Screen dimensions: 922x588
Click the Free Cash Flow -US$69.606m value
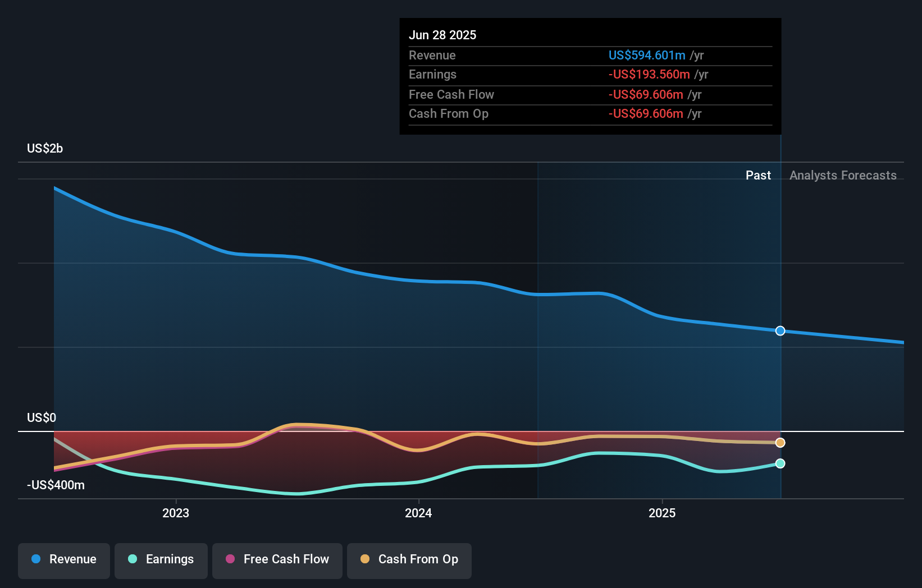[x=646, y=94]
